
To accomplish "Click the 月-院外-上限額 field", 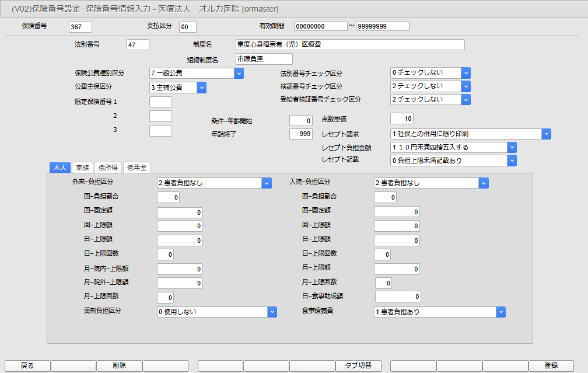I will coord(180,283).
